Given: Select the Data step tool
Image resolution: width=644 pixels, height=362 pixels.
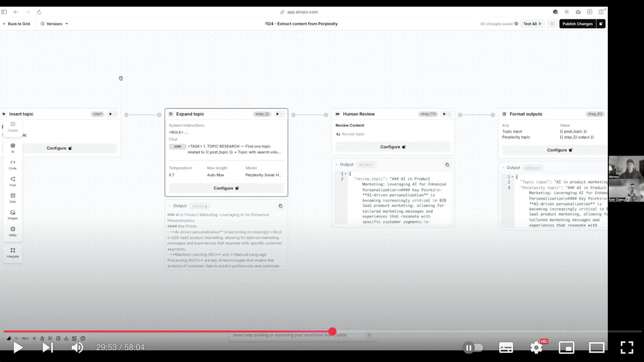Looking at the screenshot, I should tap(13, 198).
